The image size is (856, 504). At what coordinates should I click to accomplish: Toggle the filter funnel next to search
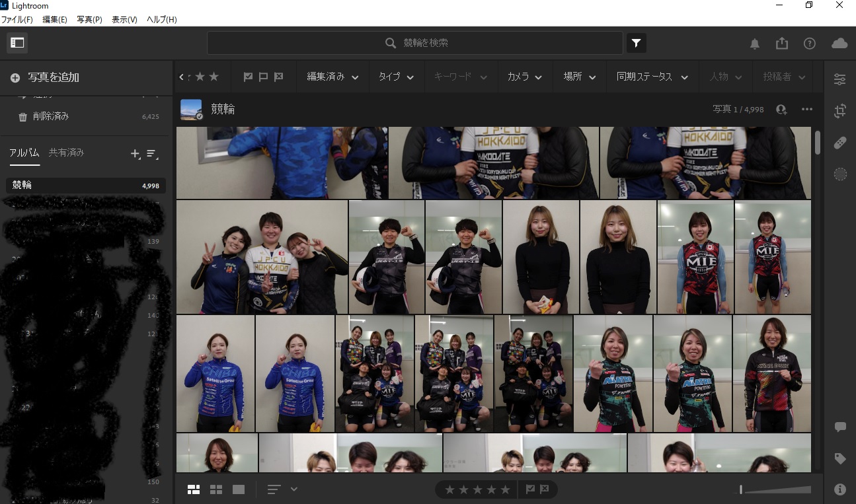pos(636,44)
